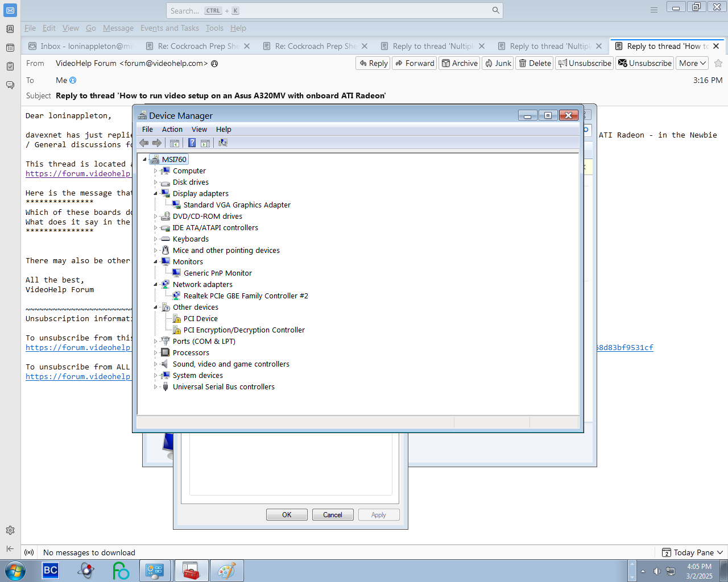
Task: Click volume speaker icon in system tray
Action: pos(657,571)
